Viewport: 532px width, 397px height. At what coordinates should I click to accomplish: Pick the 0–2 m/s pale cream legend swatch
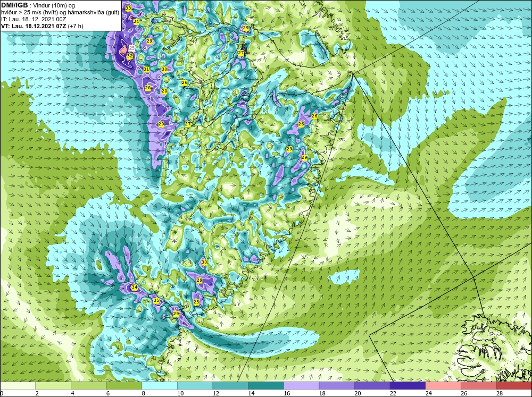(18, 386)
